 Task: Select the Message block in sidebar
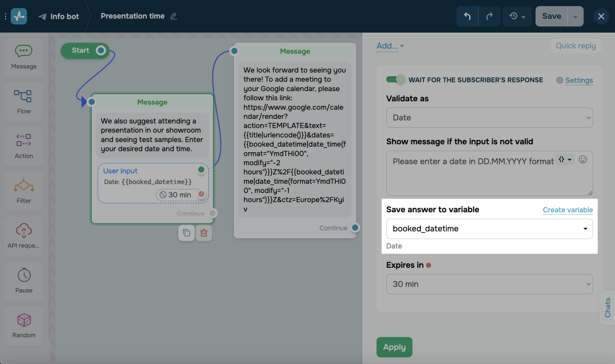point(24,57)
